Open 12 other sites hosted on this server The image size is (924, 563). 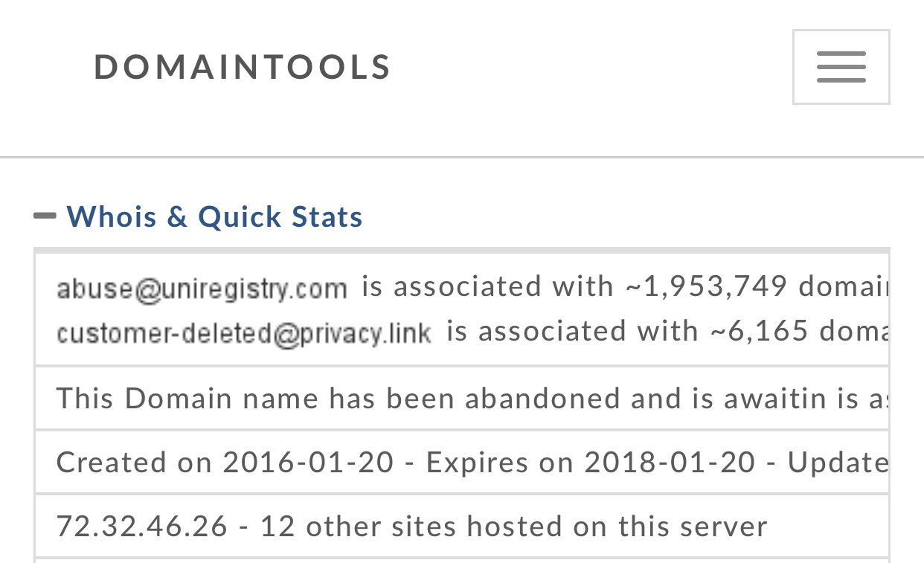tap(513, 526)
